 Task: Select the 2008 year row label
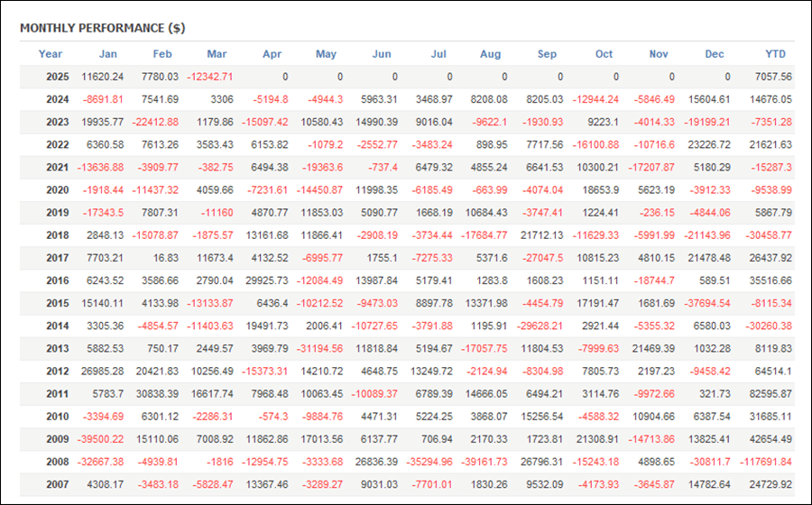(58, 462)
